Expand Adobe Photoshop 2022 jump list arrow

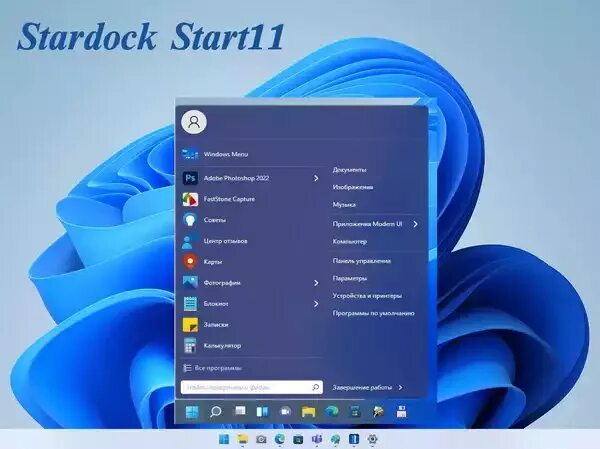316,178
